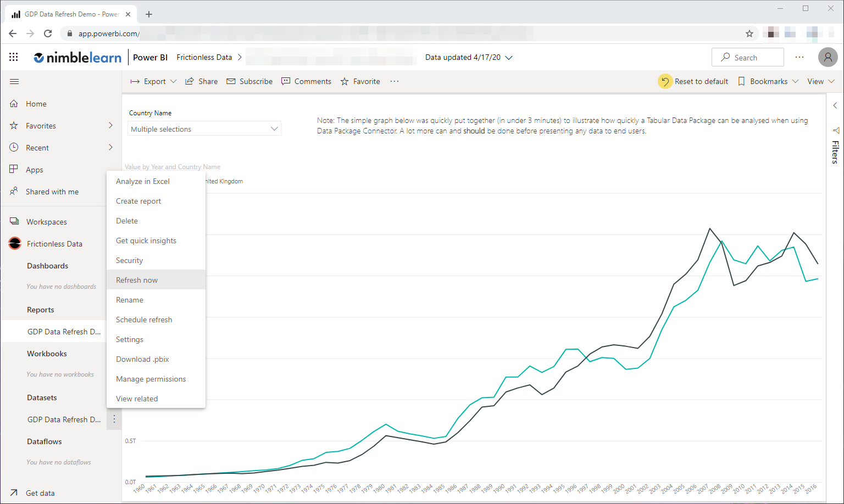Click the Reset to default undo icon
Viewport: 844px width, 504px height.
pos(665,81)
